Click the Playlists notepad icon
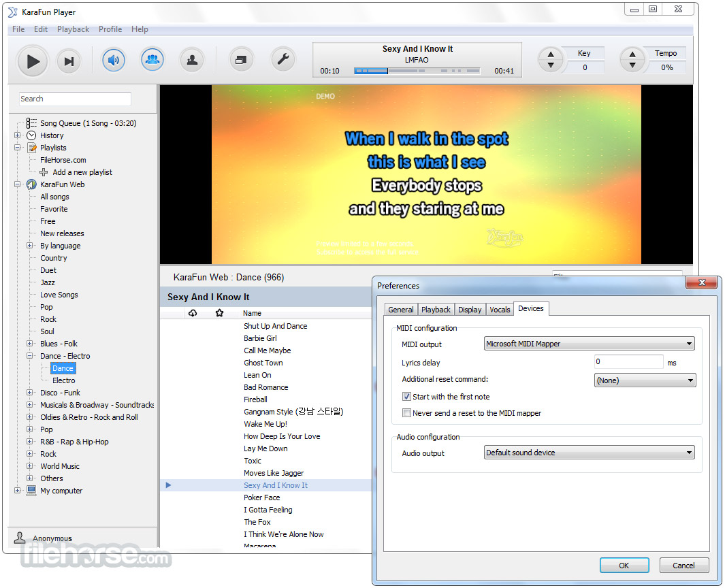This screenshot has height=588, width=725. pos(32,148)
